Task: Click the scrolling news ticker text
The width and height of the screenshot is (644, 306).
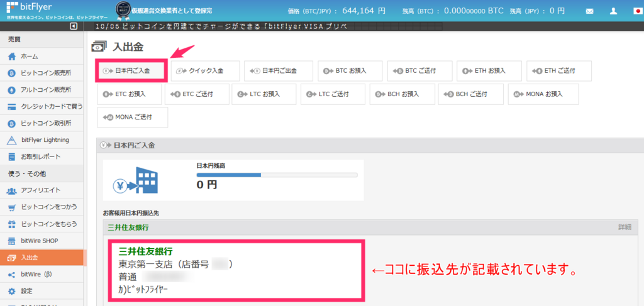Action: pos(221,26)
